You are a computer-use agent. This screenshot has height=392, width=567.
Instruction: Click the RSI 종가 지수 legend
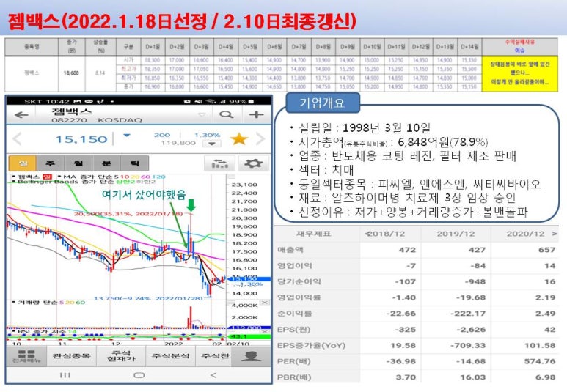click(x=45, y=331)
